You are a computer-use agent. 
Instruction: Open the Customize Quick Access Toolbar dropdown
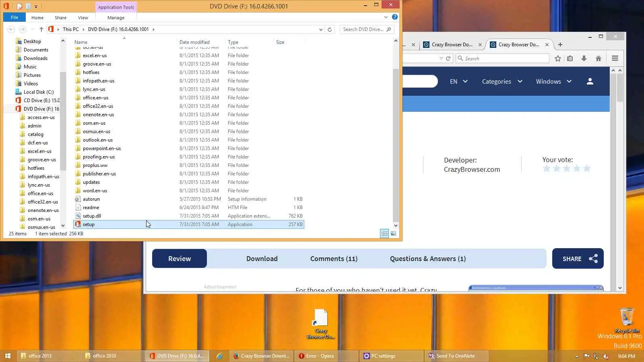tap(36, 6)
